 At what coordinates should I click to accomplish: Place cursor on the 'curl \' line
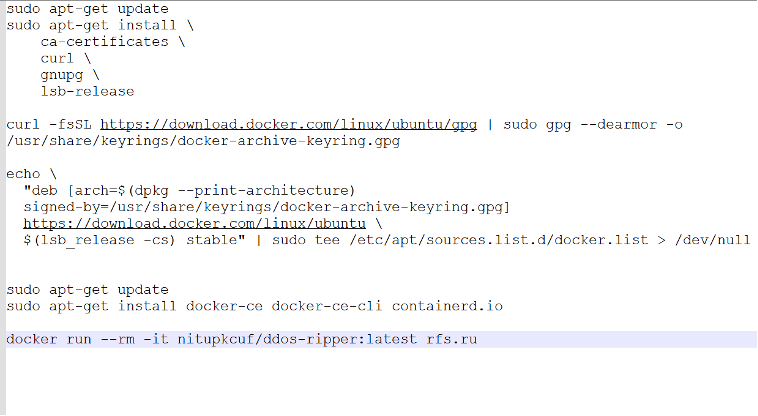point(66,58)
